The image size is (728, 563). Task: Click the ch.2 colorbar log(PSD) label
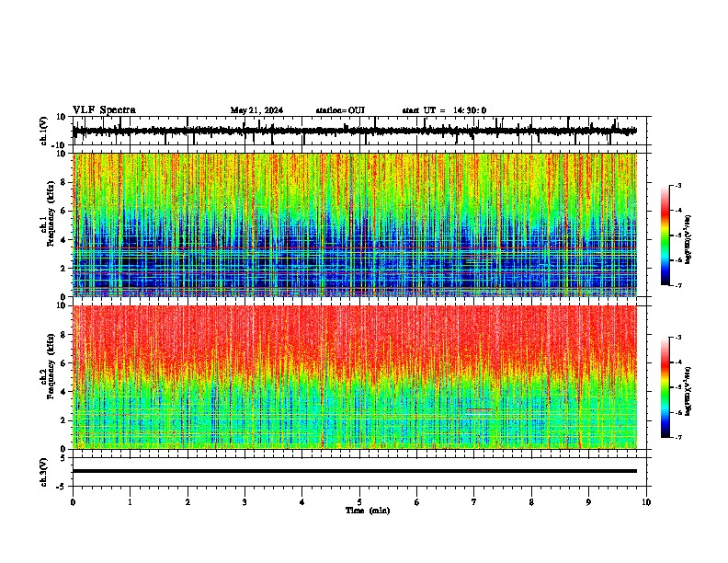(x=688, y=391)
